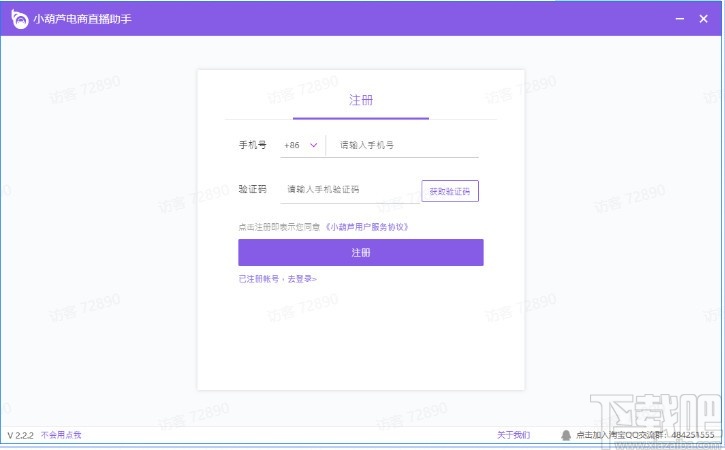
Task: Focus the 请输入手机验证码 code input
Action: pos(350,190)
